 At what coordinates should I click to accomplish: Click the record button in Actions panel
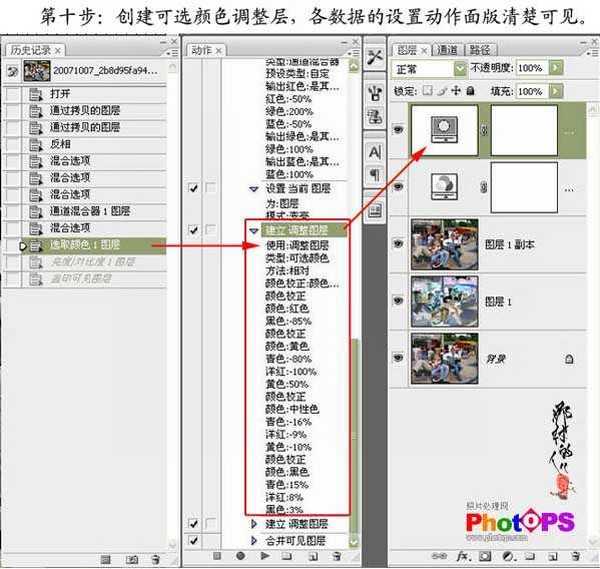240,554
